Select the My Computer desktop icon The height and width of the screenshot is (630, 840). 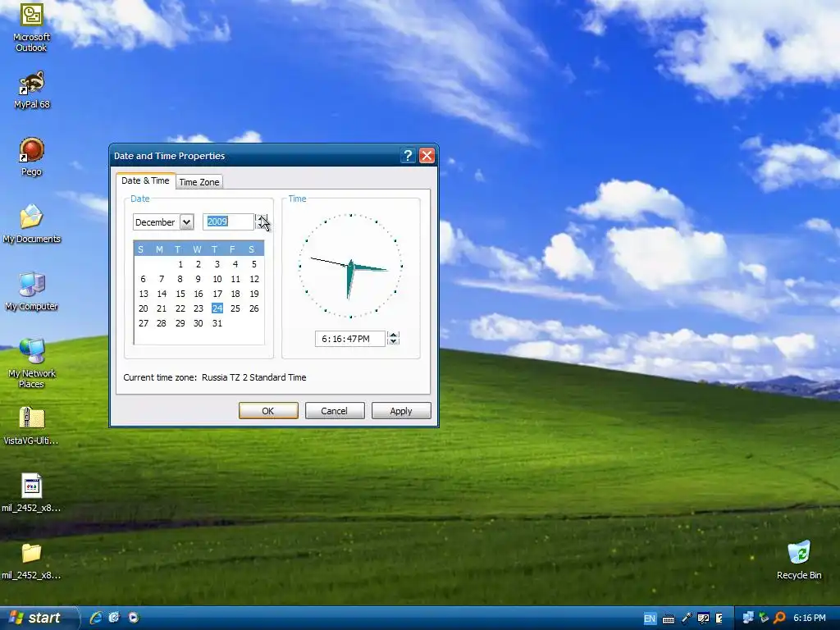click(x=32, y=291)
